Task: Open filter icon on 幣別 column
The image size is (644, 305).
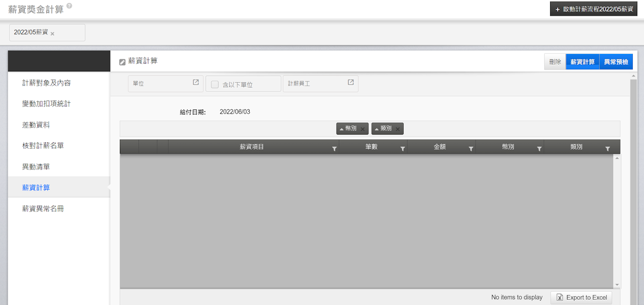Action: click(x=539, y=149)
